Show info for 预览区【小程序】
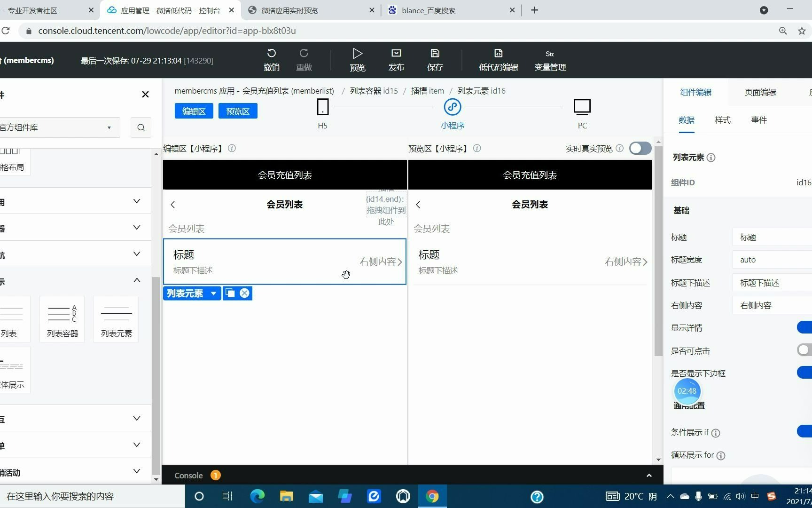This screenshot has height=508, width=812. pyautogui.click(x=477, y=148)
